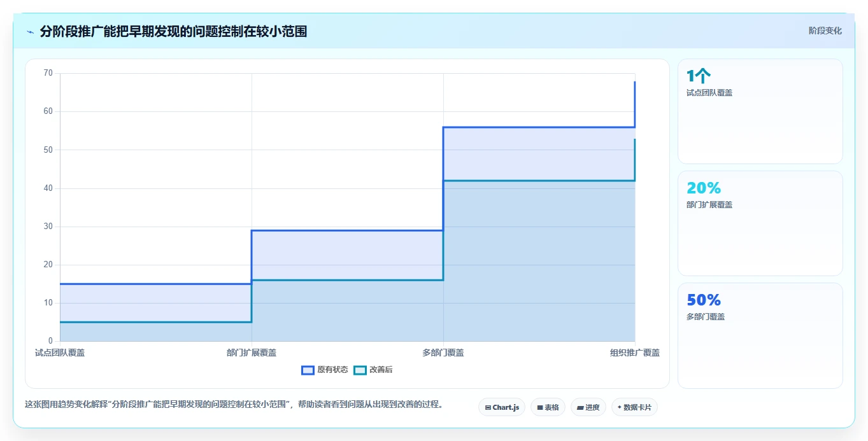Click the 多部门覆盖 x-axis label
Screen dimensions: 868x441
pyautogui.click(x=443, y=353)
